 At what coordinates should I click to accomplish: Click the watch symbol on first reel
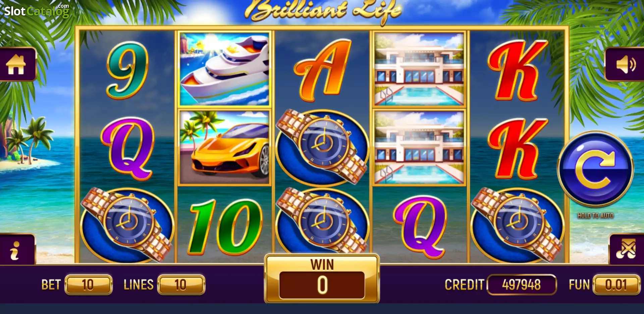point(127,225)
